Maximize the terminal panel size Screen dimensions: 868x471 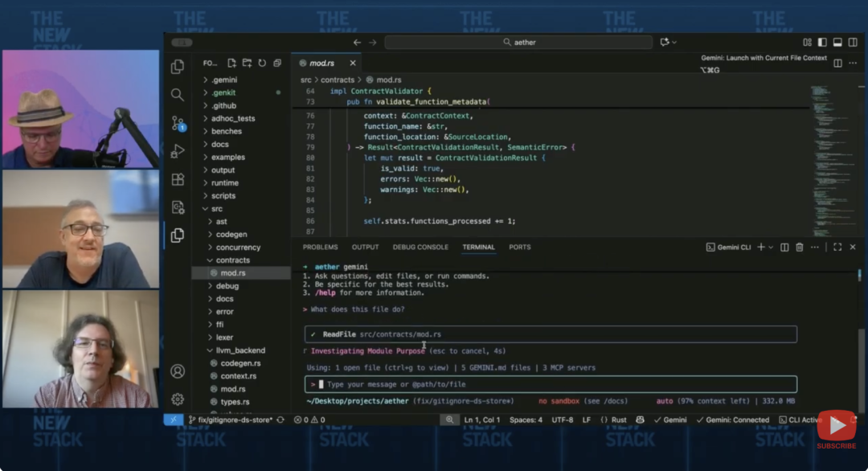click(x=837, y=248)
